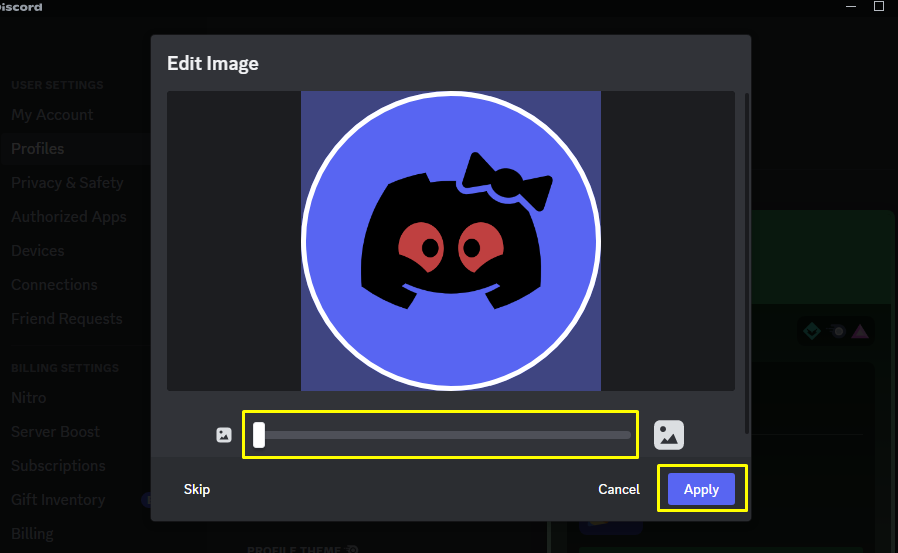Cancel the image edit
898x553 pixels.
pyautogui.click(x=619, y=489)
